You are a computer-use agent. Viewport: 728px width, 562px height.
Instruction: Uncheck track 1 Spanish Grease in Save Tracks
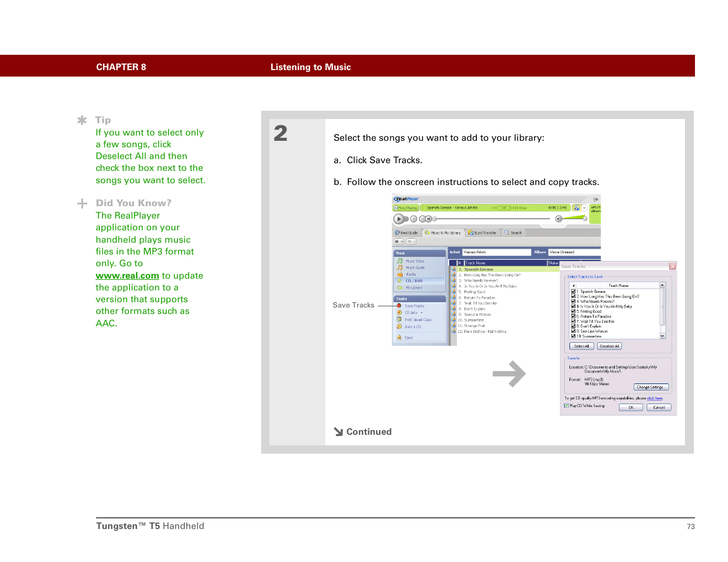click(573, 291)
